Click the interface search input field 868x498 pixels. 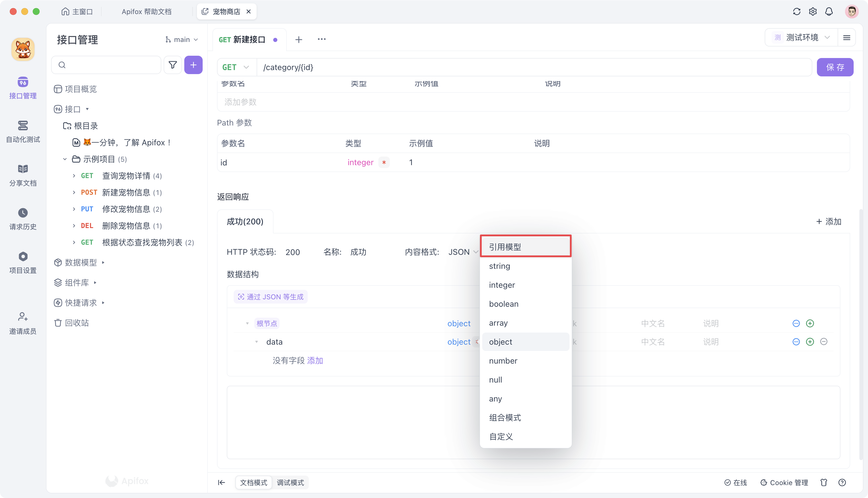pyautogui.click(x=106, y=65)
